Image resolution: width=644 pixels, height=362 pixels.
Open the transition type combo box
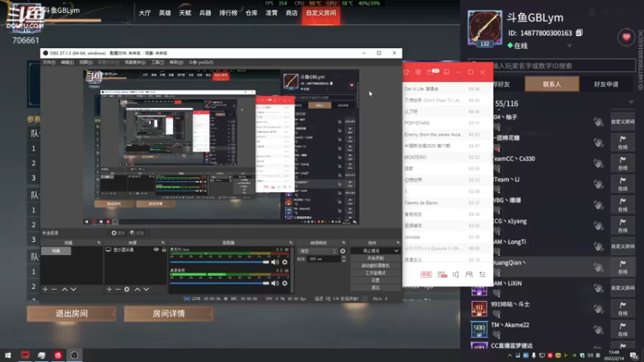[318, 251]
